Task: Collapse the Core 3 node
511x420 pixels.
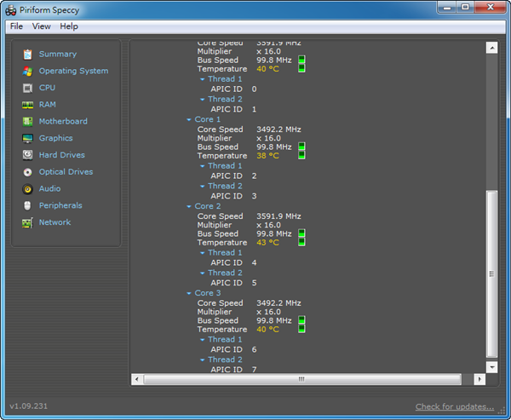Action: (x=189, y=293)
